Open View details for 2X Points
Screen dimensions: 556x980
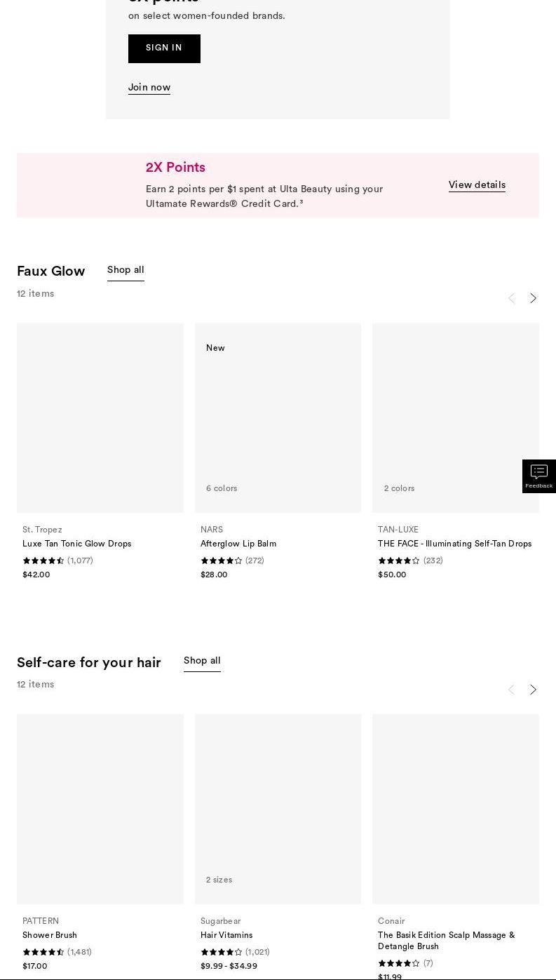(x=477, y=185)
